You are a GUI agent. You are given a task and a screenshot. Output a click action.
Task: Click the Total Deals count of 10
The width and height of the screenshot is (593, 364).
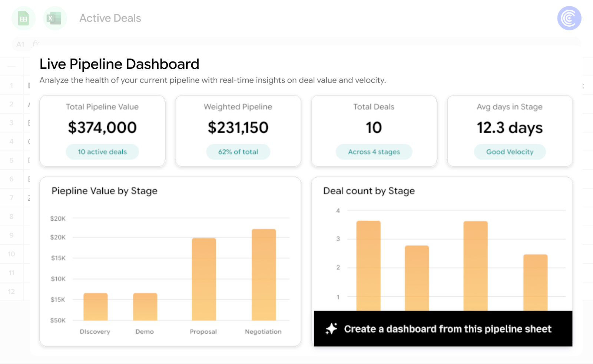pos(374,128)
